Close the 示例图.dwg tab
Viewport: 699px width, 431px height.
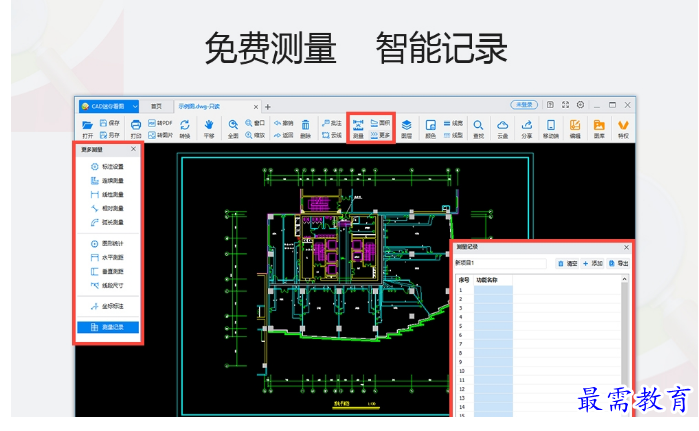256,107
